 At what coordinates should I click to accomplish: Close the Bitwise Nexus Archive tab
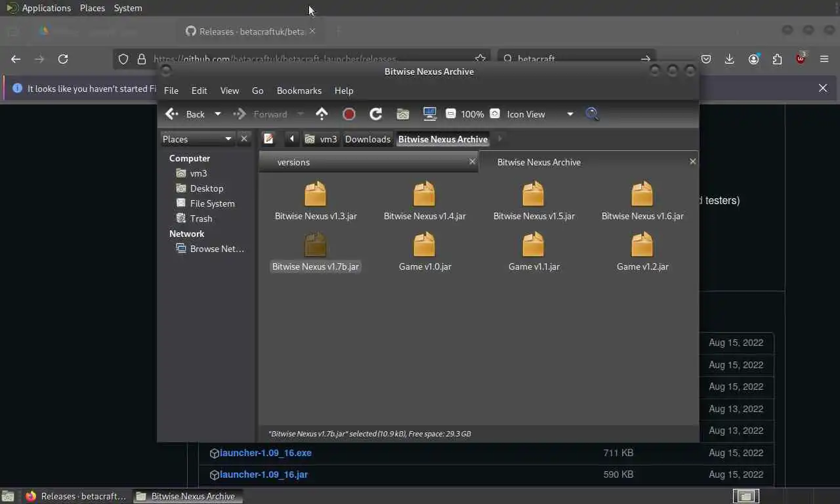pos(692,161)
